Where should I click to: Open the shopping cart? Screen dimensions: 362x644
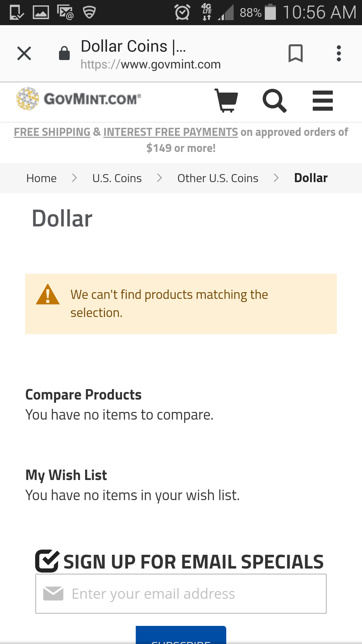(x=227, y=100)
